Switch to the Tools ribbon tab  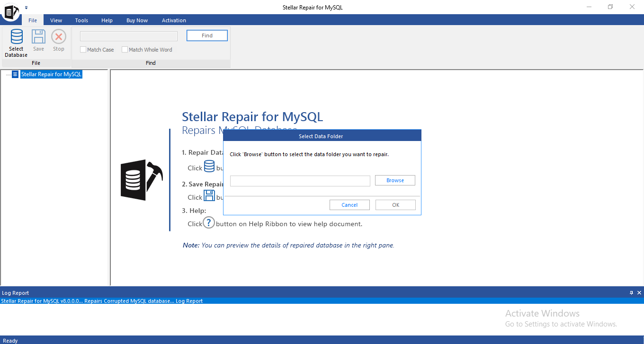[x=81, y=20]
